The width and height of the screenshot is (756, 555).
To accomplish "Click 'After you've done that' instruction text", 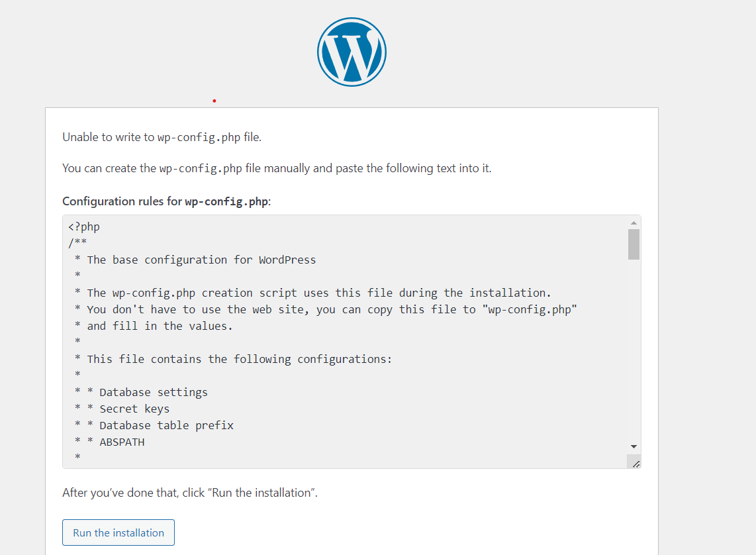I will (x=190, y=493).
